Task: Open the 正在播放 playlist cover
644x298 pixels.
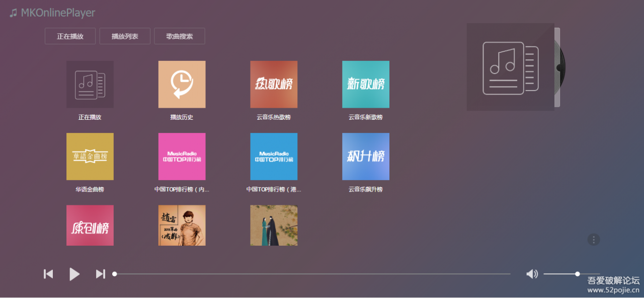Action: pos(90,85)
